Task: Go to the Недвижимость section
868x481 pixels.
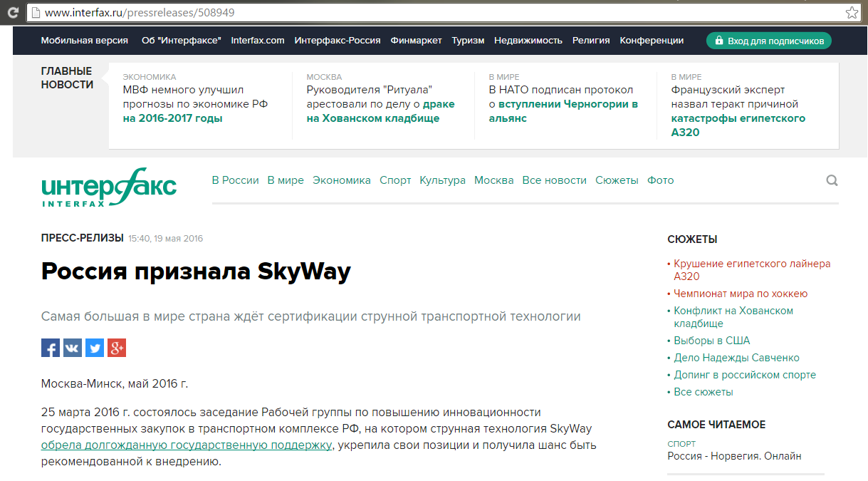Action: pyautogui.click(x=528, y=41)
